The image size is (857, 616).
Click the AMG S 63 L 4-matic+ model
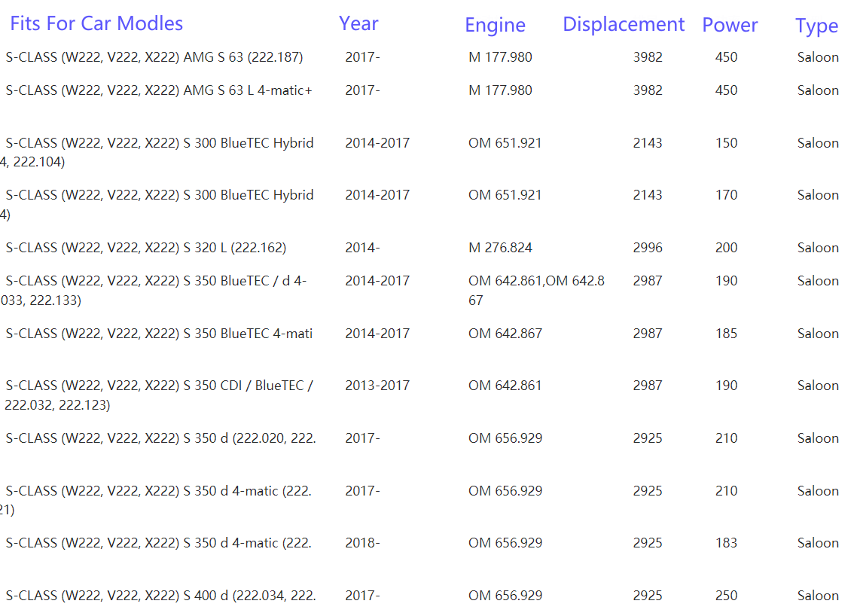159,90
